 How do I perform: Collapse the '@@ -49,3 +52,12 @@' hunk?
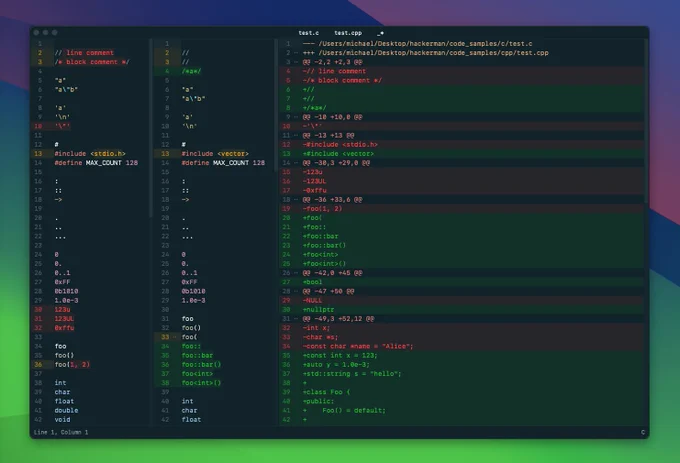296,319
